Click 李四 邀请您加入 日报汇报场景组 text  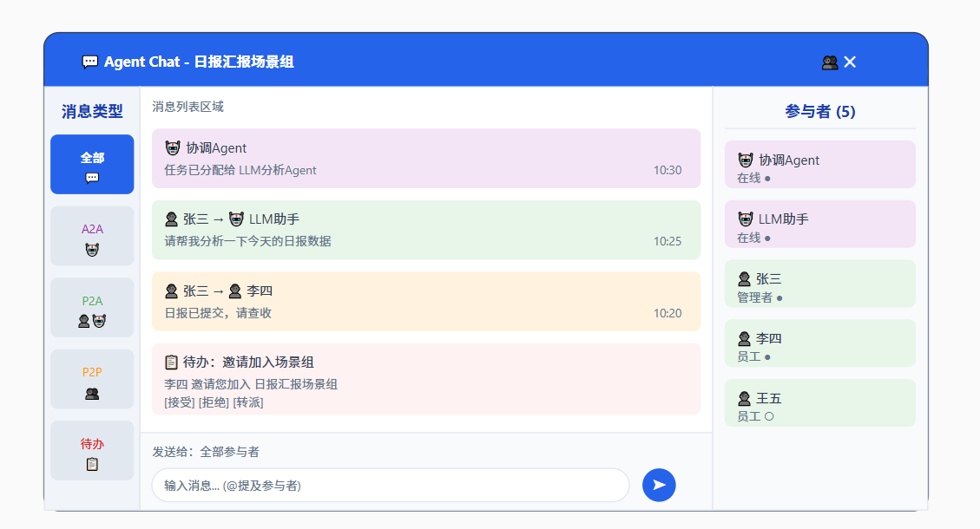click(251, 384)
